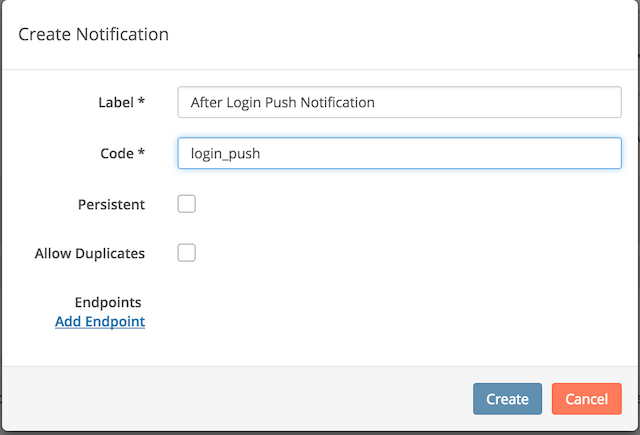Screen dimensions: 640x435
Task: Click the required asterisk beside Code
Action: click(x=142, y=152)
